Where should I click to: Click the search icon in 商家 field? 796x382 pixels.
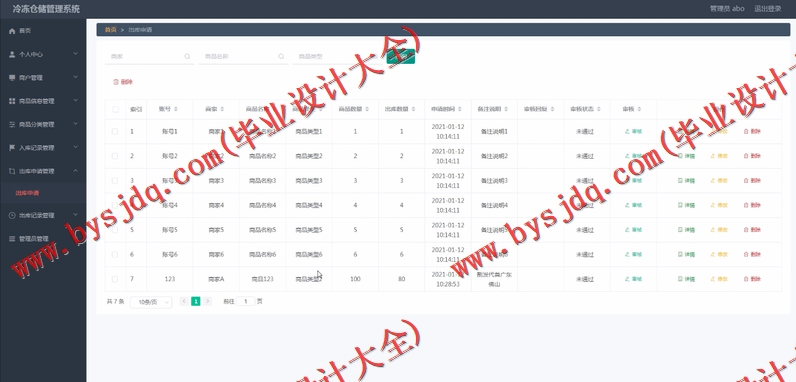pyautogui.click(x=187, y=56)
